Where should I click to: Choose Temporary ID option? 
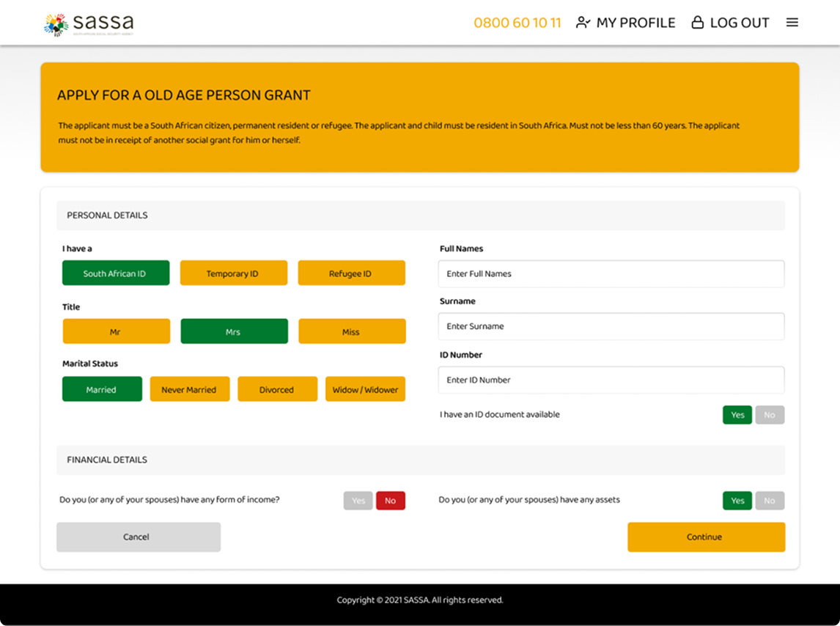(x=232, y=273)
